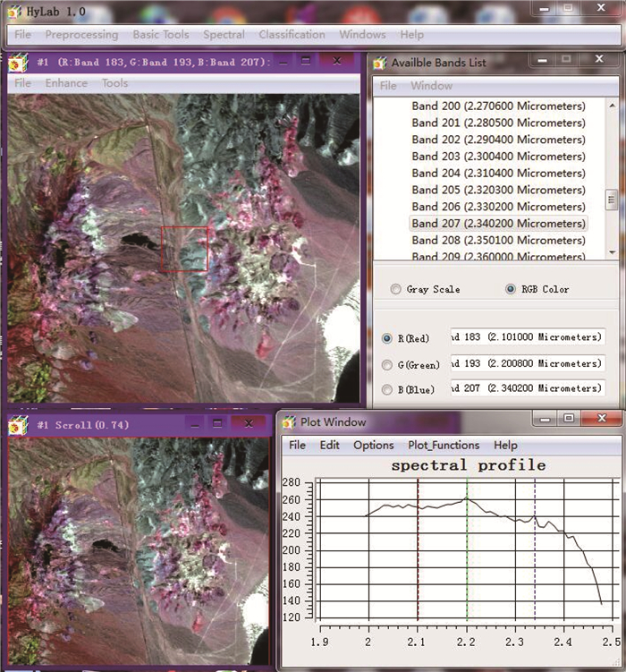Open the Preprocessing menu
Screen dimensions: 626x672
[x=81, y=35]
